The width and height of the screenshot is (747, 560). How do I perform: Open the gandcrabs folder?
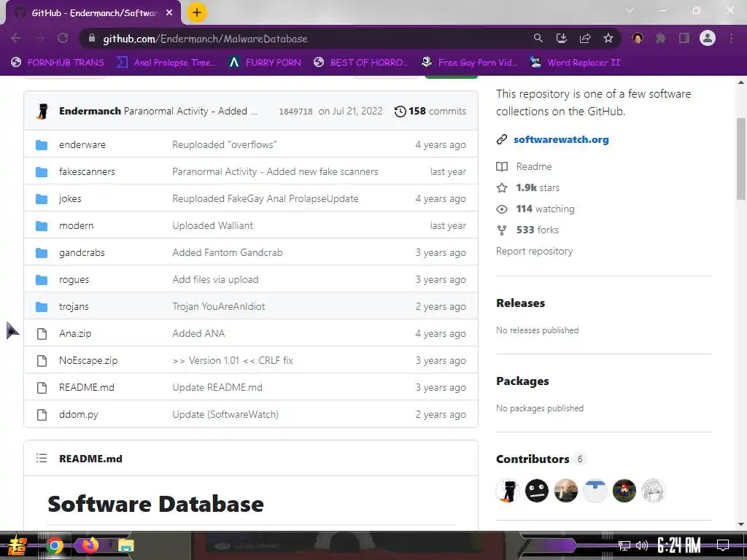[x=82, y=252]
